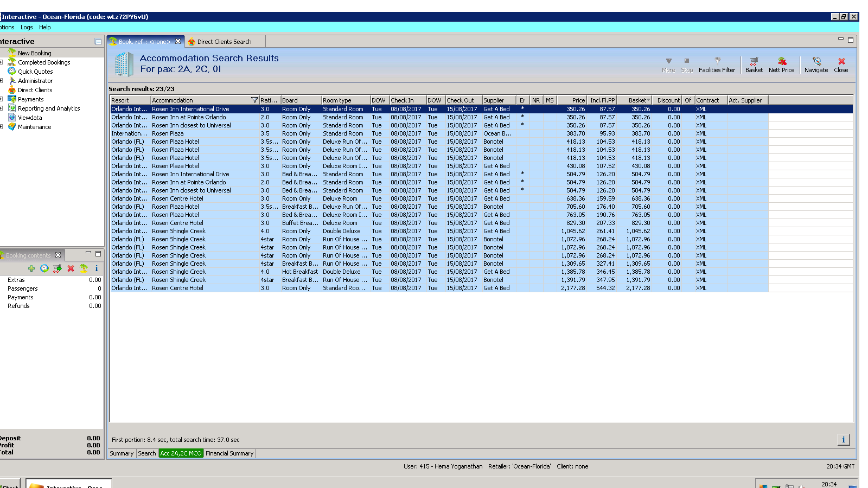Sort by the Room type column header
Viewport: 868px width, 488px height.
pyautogui.click(x=346, y=100)
